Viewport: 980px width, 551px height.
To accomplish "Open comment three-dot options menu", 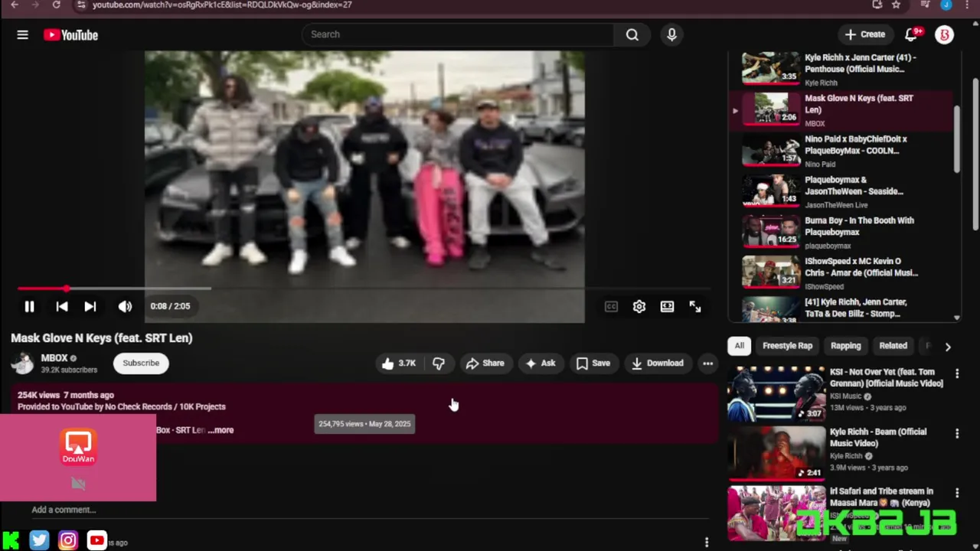I will tap(706, 542).
